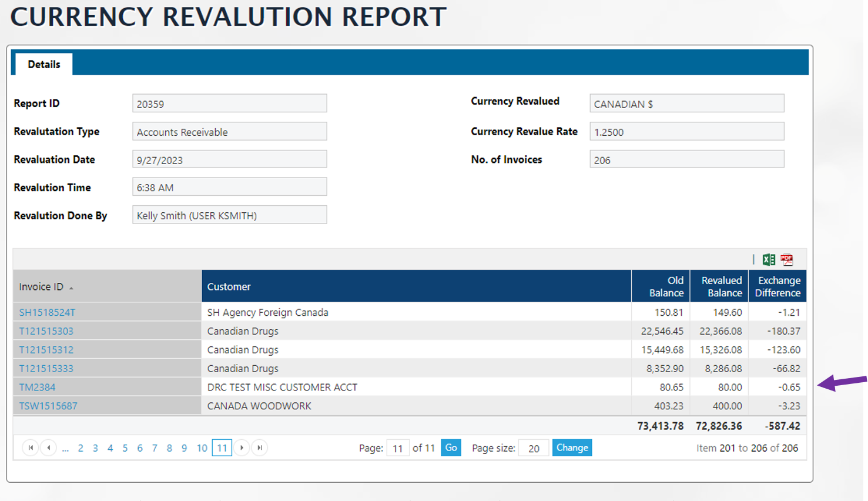Screen dimensions: 868x501
Task: Open invoice TSW1515687
Action: click(x=48, y=406)
